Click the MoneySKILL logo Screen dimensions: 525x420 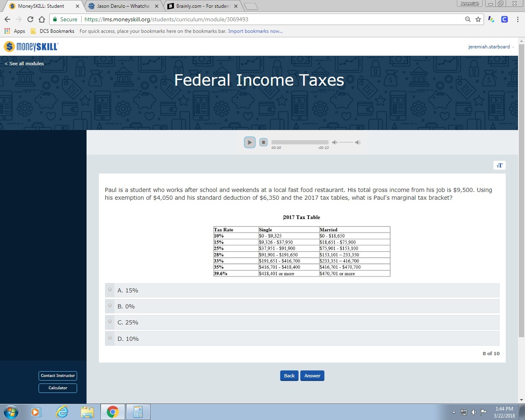31,47
